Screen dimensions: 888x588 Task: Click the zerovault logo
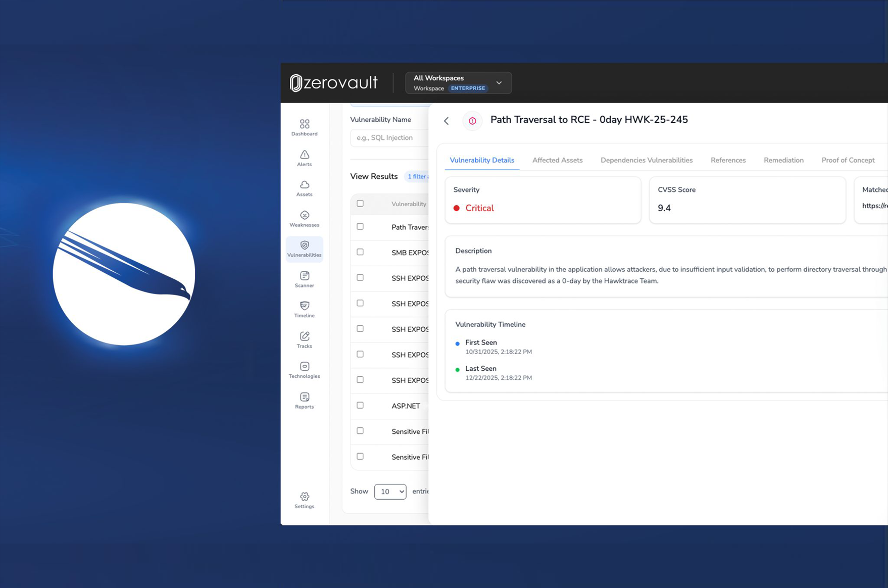tap(334, 83)
